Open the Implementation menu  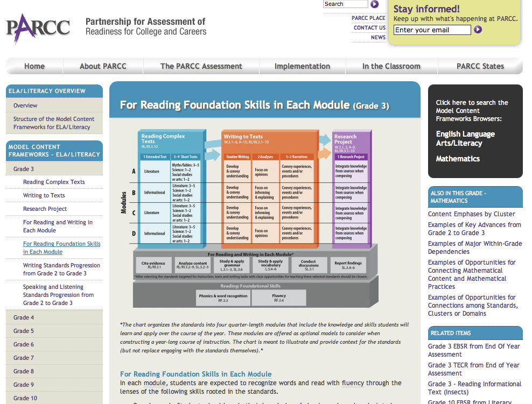tap(302, 66)
